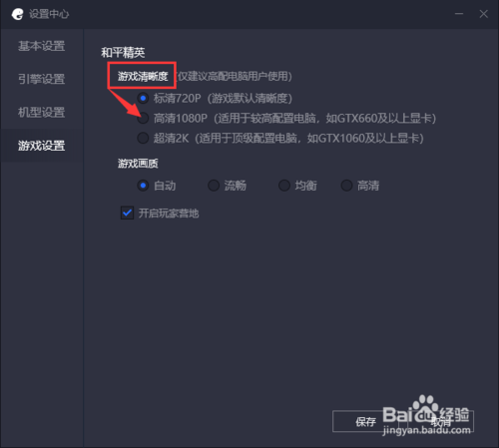The height and width of the screenshot is (448, 499).
Task: Select 均衡 picture quality
Action: (284, 186)
